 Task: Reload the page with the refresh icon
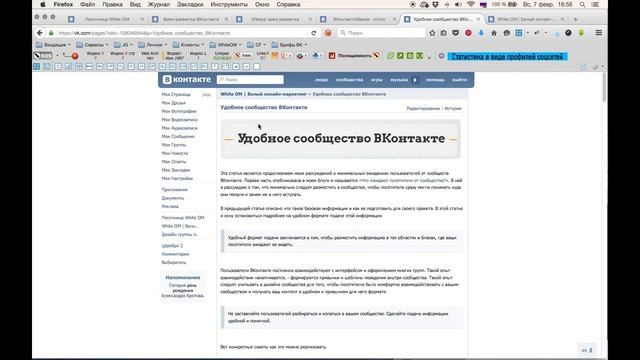(313, 33)
